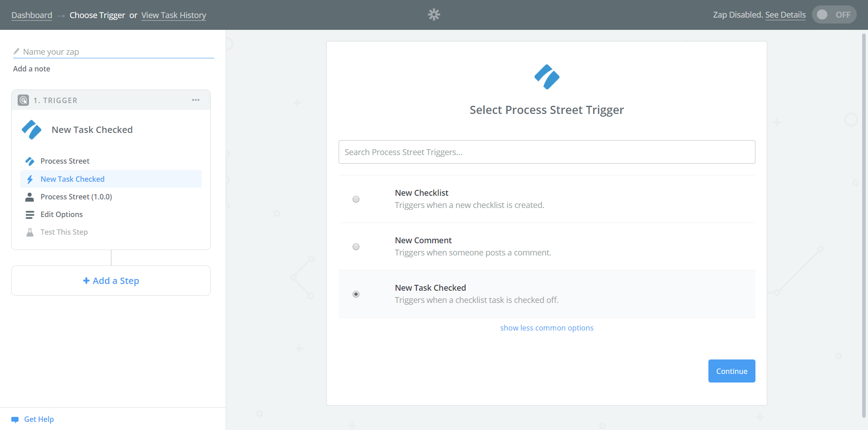The width and height of the screenshot is (868, 430).
Task: Select the lightning bolt icon beside New Task Checked
Action: click(30, 179)
